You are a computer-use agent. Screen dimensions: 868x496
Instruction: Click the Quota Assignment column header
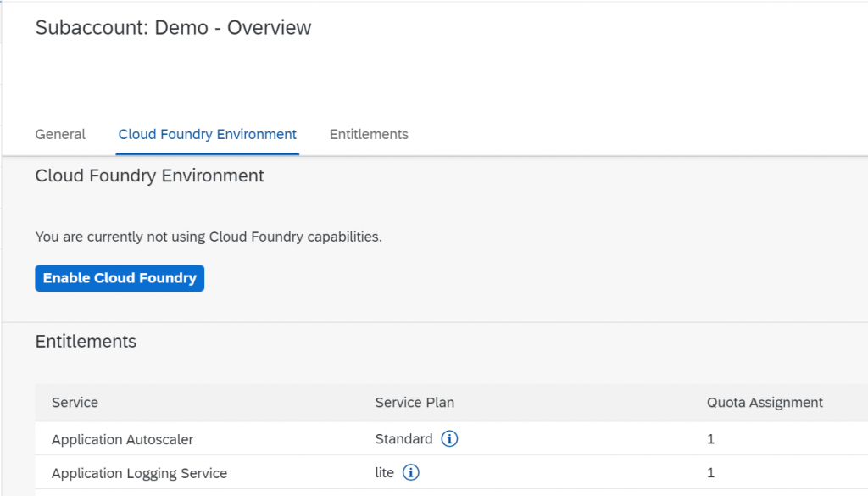pyautogui.click(x=765, y=403)
